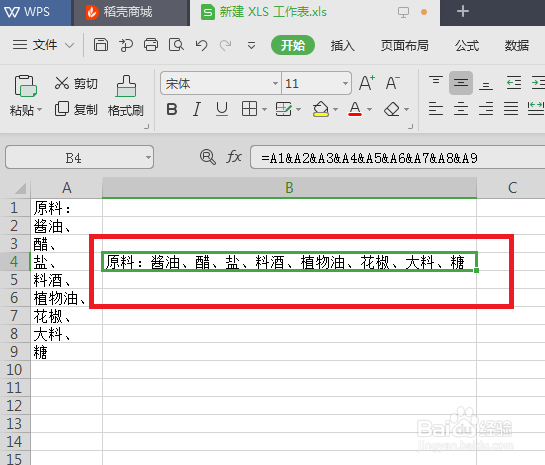The image size is (545, 465).
Task: Undo the last action
Action: click(x=201, y=45)
